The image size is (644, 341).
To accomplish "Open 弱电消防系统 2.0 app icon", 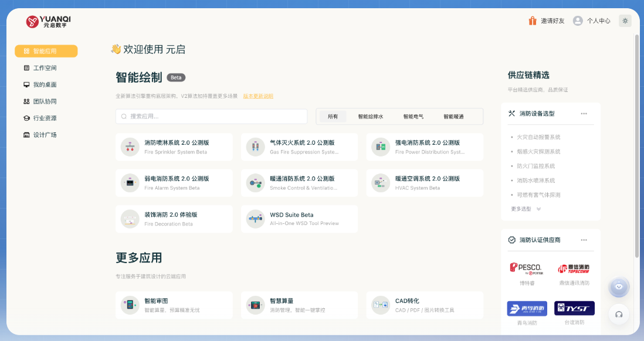I will pyautogui.click(x=130, y=183).
